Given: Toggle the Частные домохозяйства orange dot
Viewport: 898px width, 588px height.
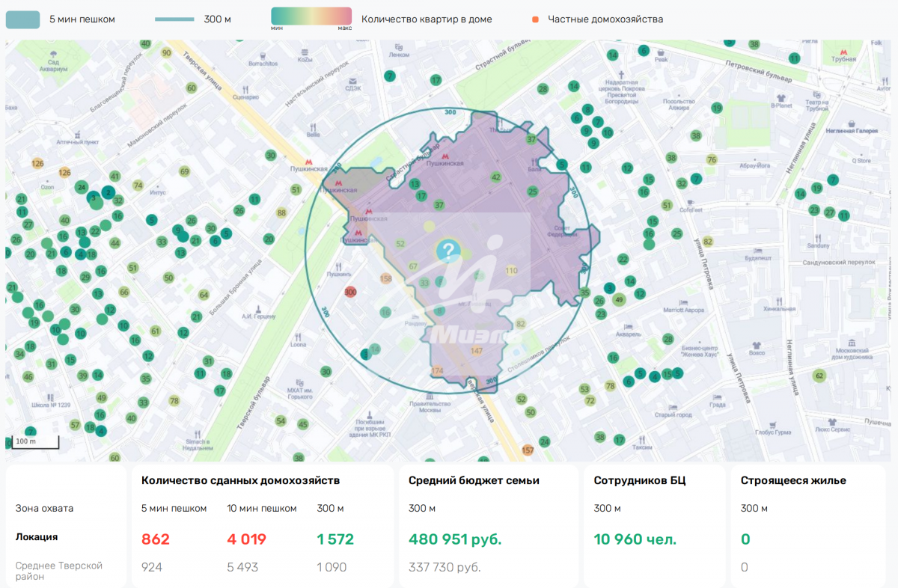Looking at the screenshot, I should (x=534, y=19).
